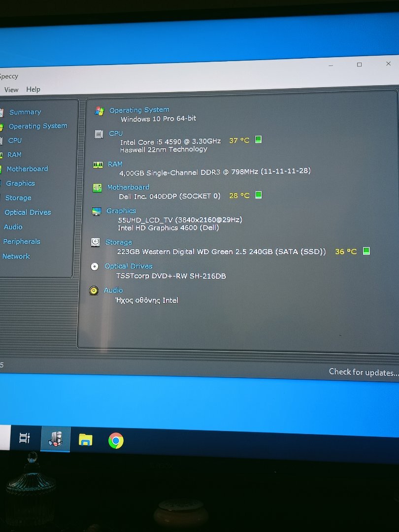This screenshot has height=532, width=399.
Task: Click the RAM heading link in summary
Action: (x=115, y=164)
